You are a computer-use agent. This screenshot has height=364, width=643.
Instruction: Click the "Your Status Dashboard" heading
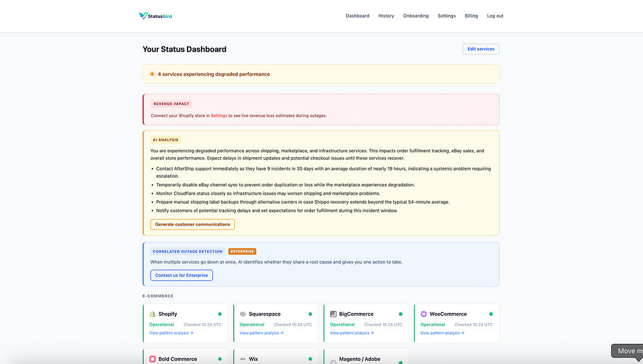point(185,49)
